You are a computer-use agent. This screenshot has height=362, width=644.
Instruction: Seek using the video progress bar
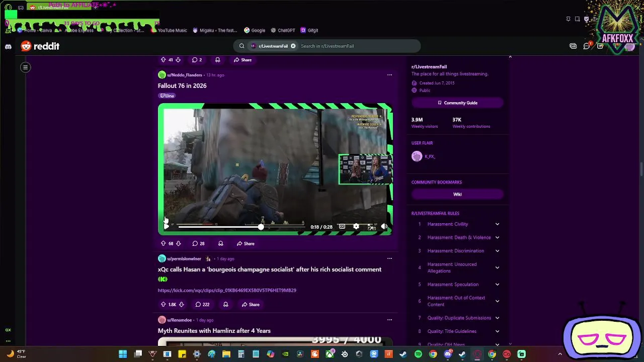click(242, 227)
